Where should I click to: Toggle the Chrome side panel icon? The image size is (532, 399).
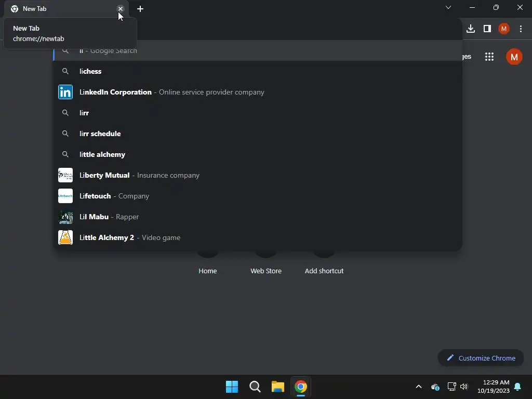pos(487,29)
